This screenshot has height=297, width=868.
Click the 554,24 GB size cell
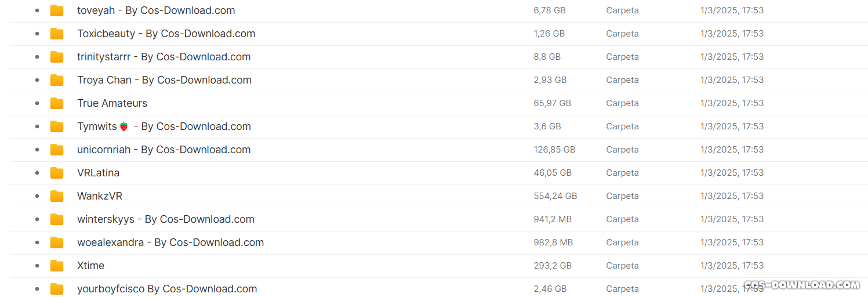(555, 196)
